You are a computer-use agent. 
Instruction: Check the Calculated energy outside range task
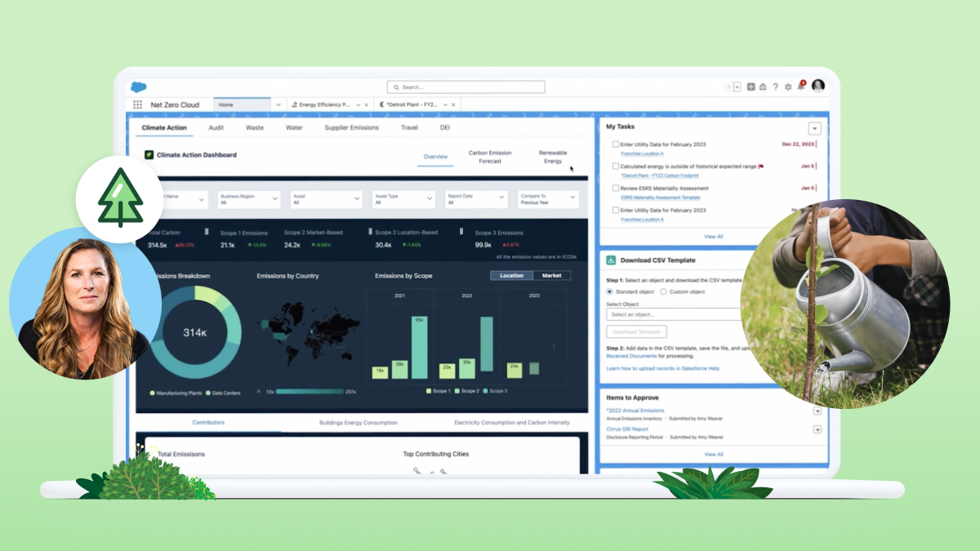(615, 167)
